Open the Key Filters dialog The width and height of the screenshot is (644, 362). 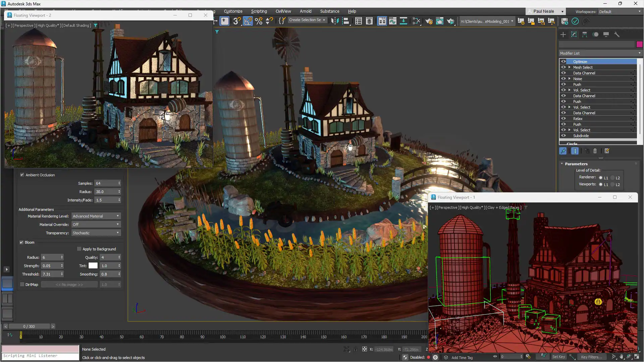click(592, 357)
